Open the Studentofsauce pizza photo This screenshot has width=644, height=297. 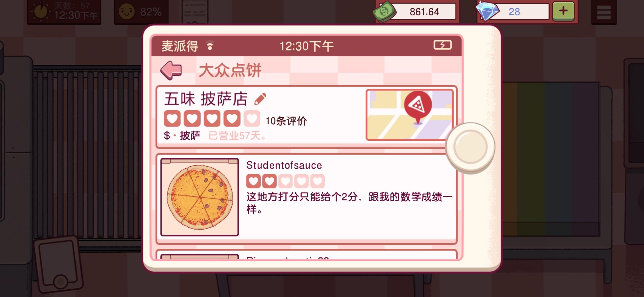[200, 197]
